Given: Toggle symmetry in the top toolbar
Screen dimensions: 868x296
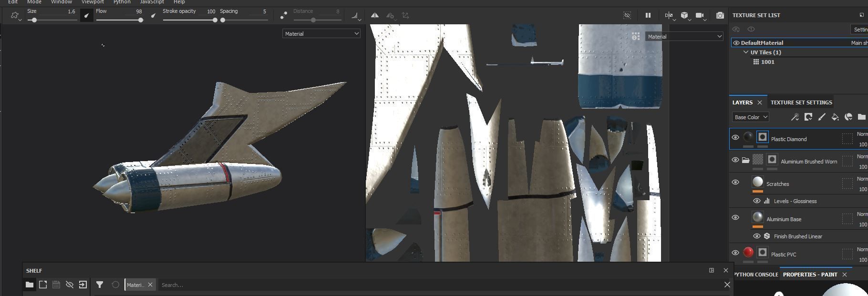Looking at the screenshot, I should click(375, 16).
